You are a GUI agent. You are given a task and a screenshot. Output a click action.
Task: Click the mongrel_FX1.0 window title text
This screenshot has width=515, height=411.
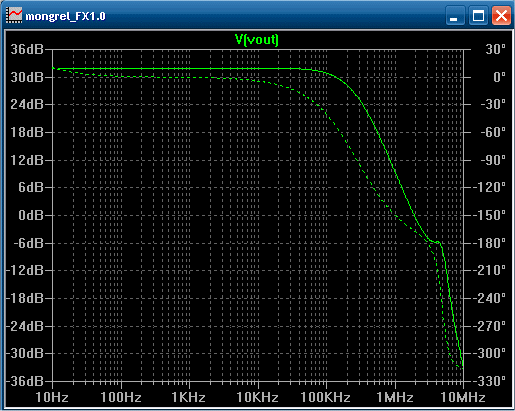[x=65, y=16]
